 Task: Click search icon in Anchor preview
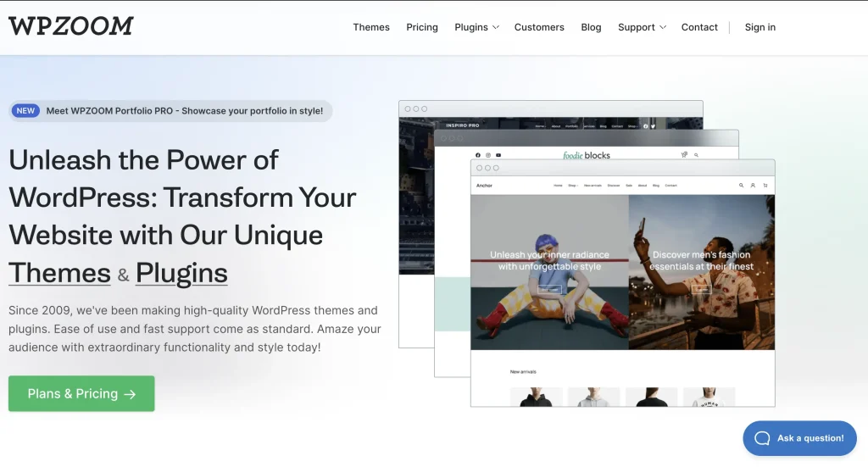(x=741, y=186)
